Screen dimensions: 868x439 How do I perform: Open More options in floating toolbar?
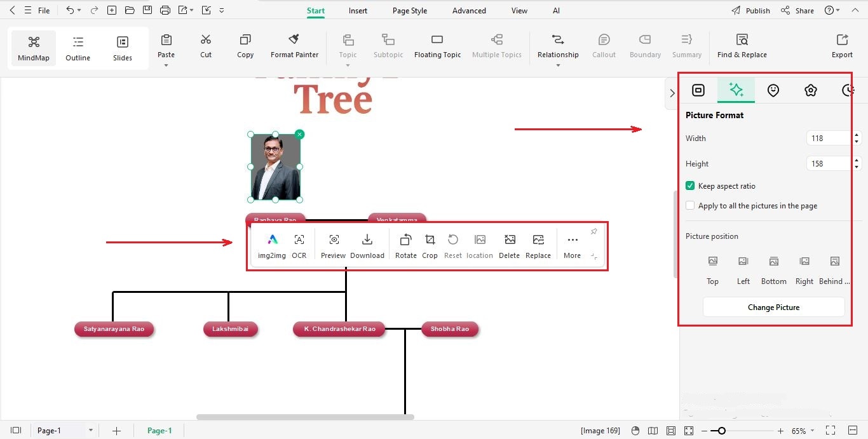(x=573, y=246)
